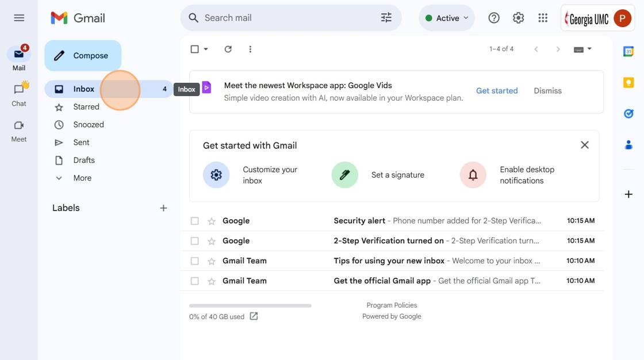Check the Security alert email checkbox
This screenshot has width=644, height=360.
[x=194, y=221]
